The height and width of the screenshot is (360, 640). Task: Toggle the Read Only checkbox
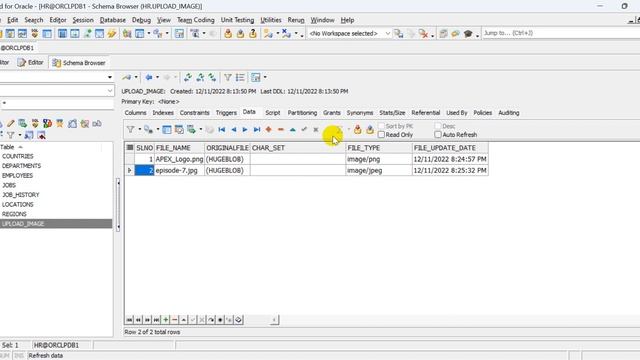click(381, 135)
